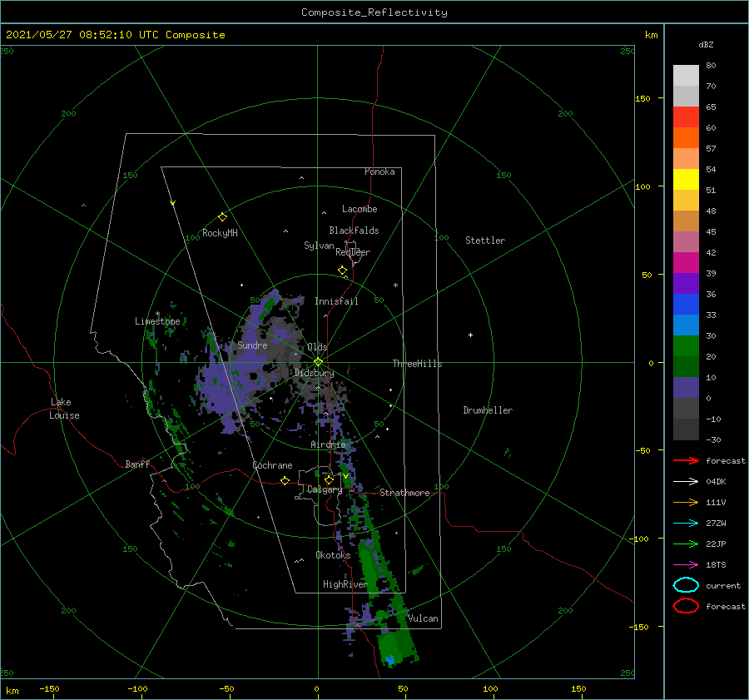Click the Okotoks label
The width and height of the screenshot is (749, 700).
tap(333, 554)
